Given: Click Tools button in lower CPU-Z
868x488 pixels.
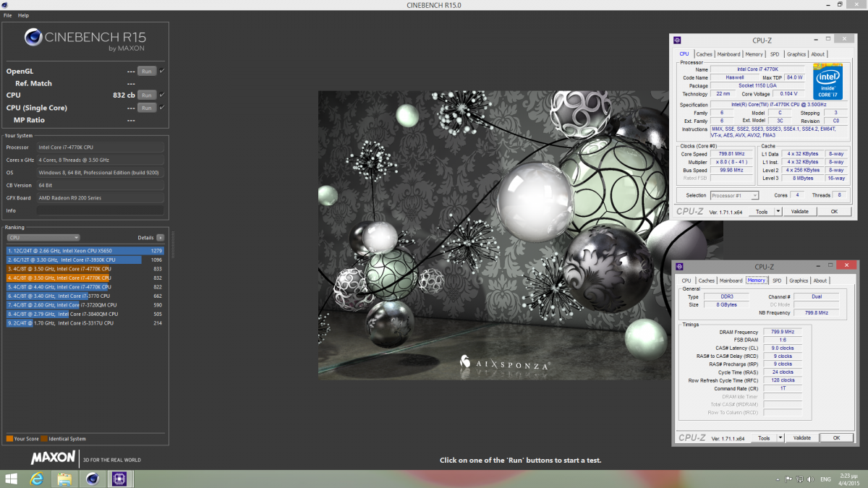Looking at the screenshot, I should tap(764, 438).
